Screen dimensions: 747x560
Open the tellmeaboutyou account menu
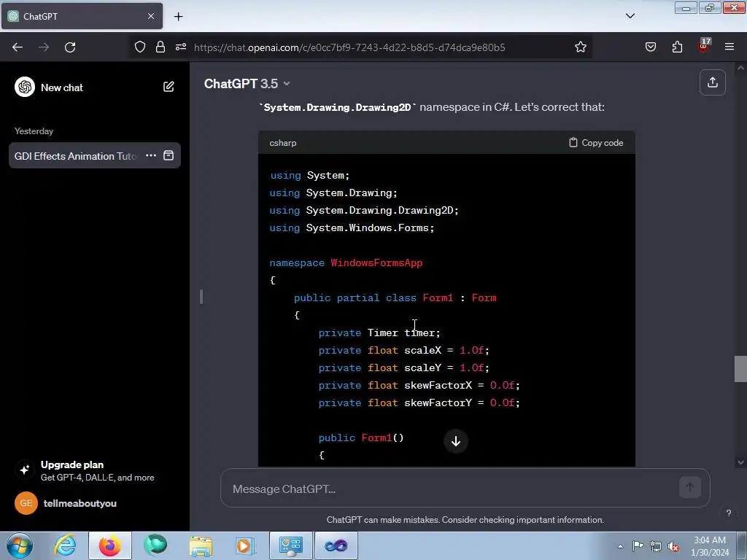coord(80,503)
